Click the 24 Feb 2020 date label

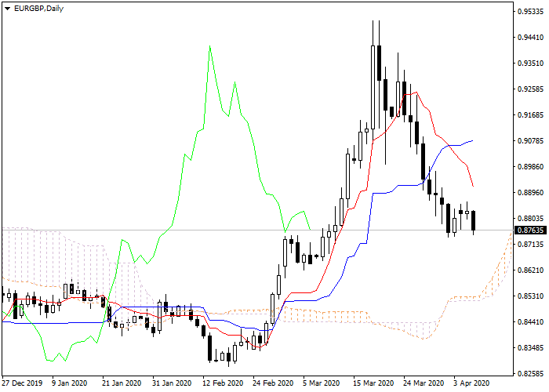pyautogui.click(x=273, y=383)
